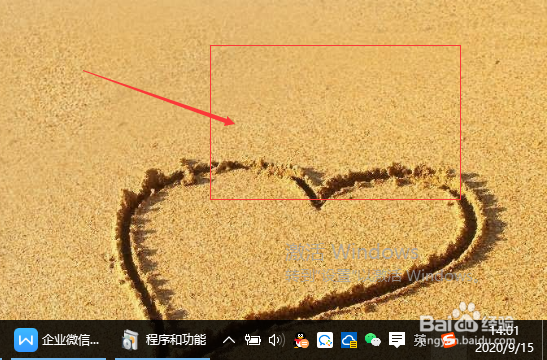Image resolution: width=547 pixels, height=360 pixels.
Task: Open the blue chat bubble tray icon
Action: point(325,340)
